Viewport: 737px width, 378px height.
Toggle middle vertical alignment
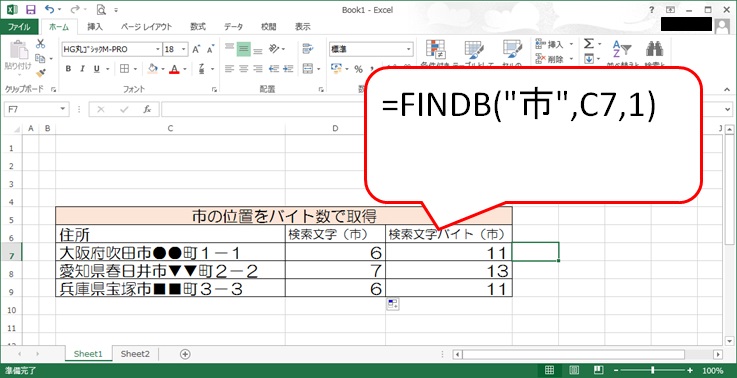click(243, 49)
